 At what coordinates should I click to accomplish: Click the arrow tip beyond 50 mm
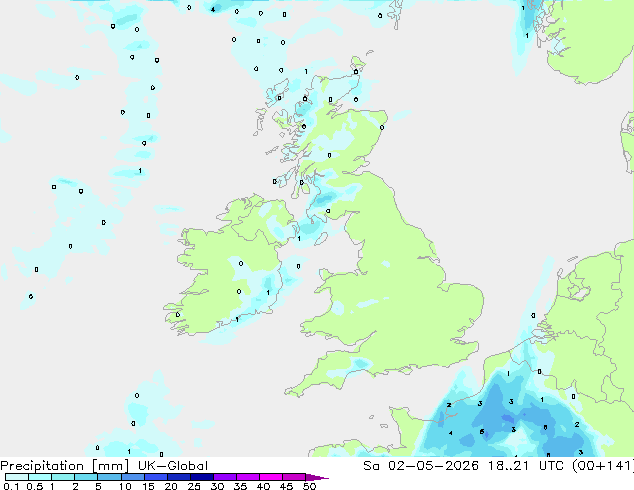click(317, 478)
